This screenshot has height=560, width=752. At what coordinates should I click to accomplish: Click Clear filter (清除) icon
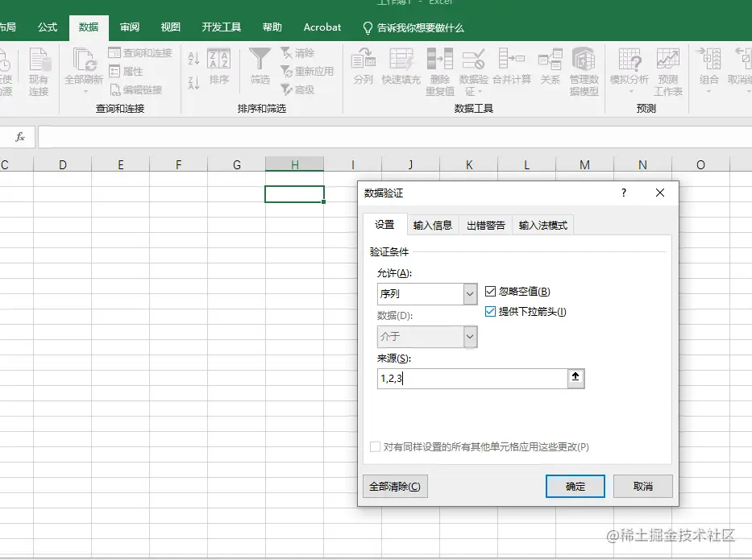coord(297,52)
